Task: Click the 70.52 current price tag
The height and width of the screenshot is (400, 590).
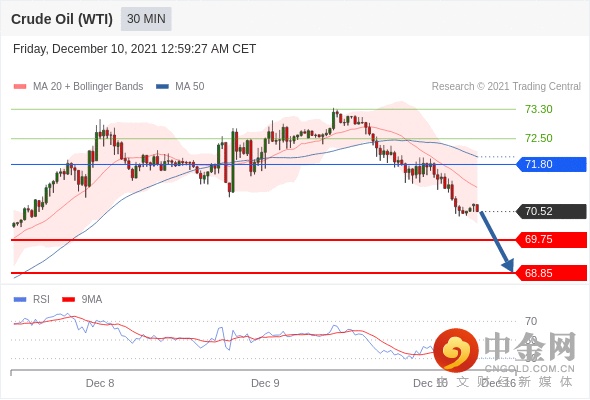Action: 551,211
